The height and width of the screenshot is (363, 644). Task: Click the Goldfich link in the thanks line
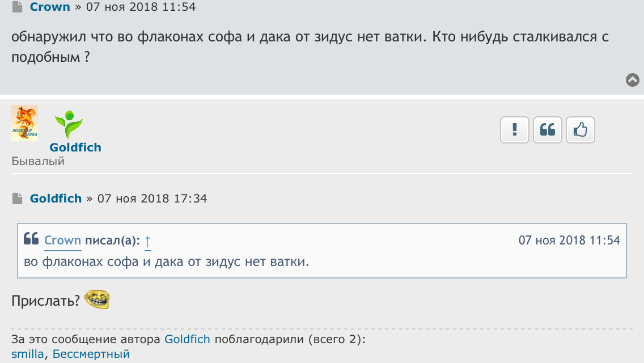(x=187, y=340)
